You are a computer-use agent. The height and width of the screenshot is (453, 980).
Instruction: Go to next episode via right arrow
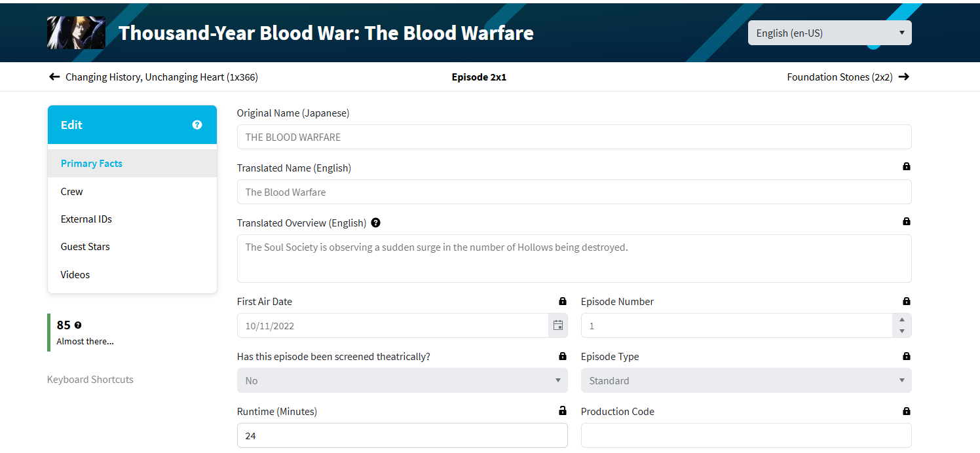coord(904,77)
